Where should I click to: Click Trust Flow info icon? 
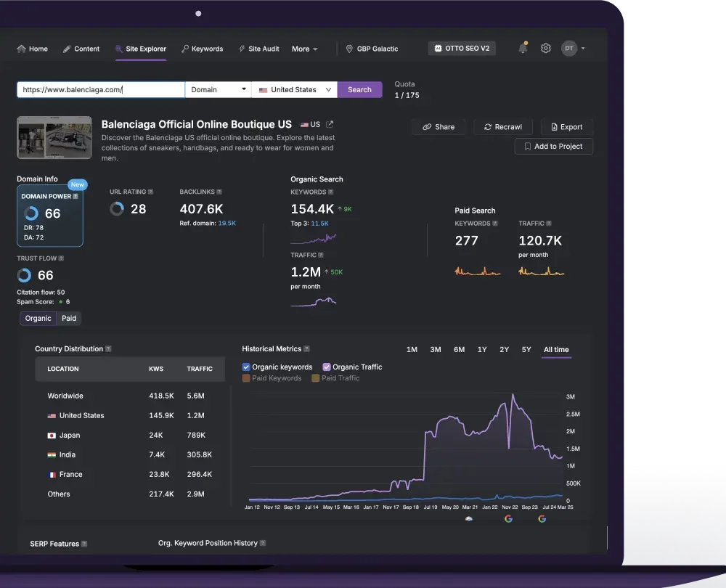[x=61, y=258]
